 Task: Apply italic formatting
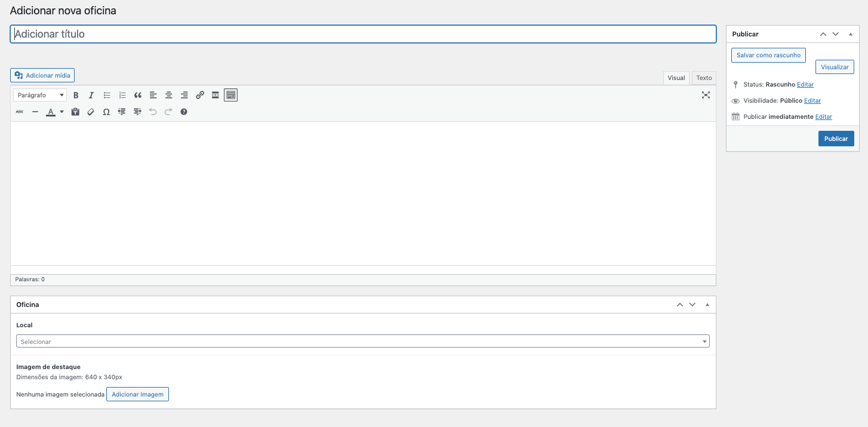91,95
